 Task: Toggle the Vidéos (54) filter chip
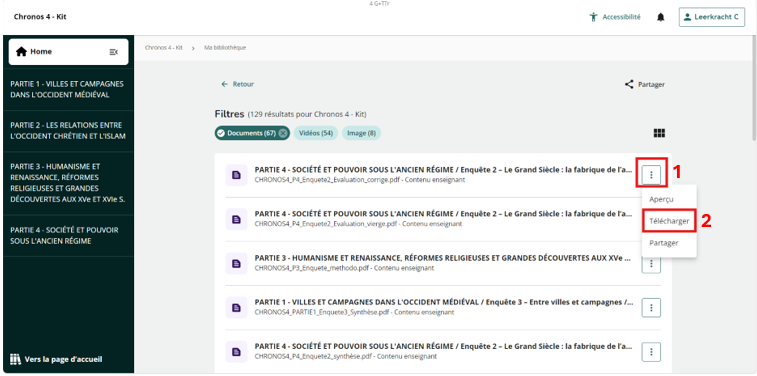coord(316,133)
